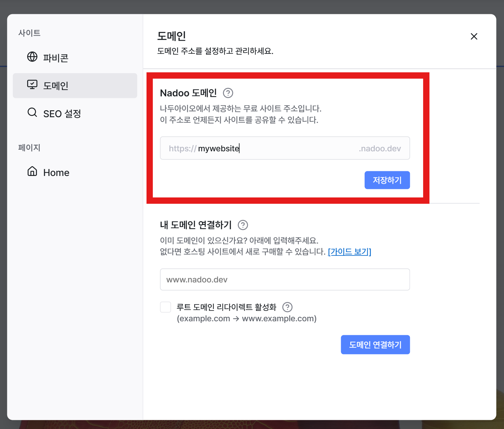Click the www.nadoo.dev custom domain field
The width and height of the screenshot is (504, 429).
285,280
